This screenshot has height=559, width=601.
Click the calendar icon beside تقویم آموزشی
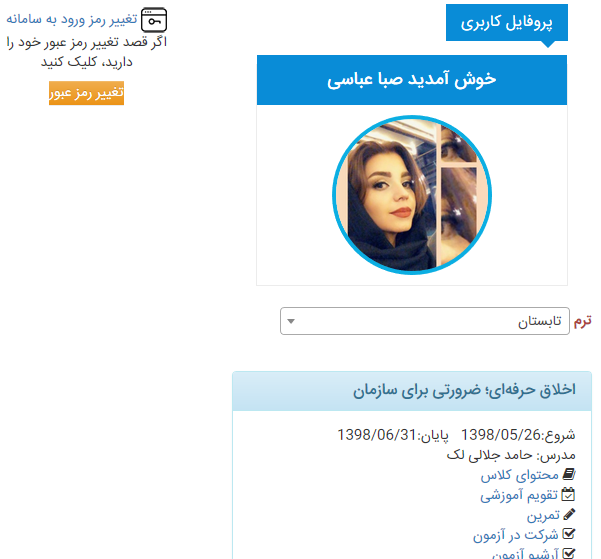(568, 495)
